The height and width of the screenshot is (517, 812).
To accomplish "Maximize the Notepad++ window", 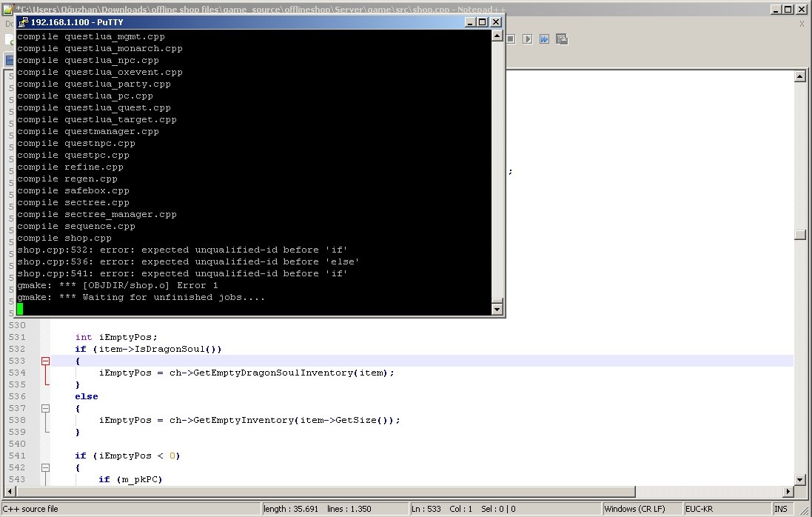I will 788,10.
